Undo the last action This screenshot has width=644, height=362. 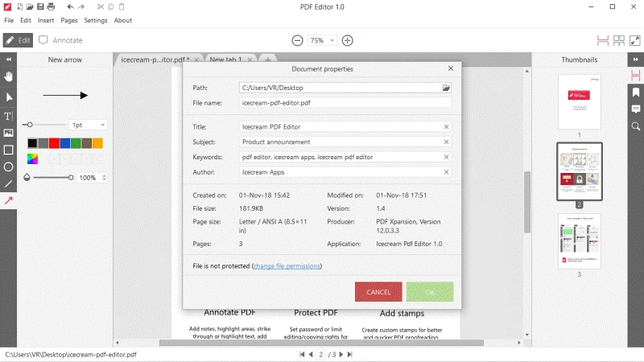[70, 6]
